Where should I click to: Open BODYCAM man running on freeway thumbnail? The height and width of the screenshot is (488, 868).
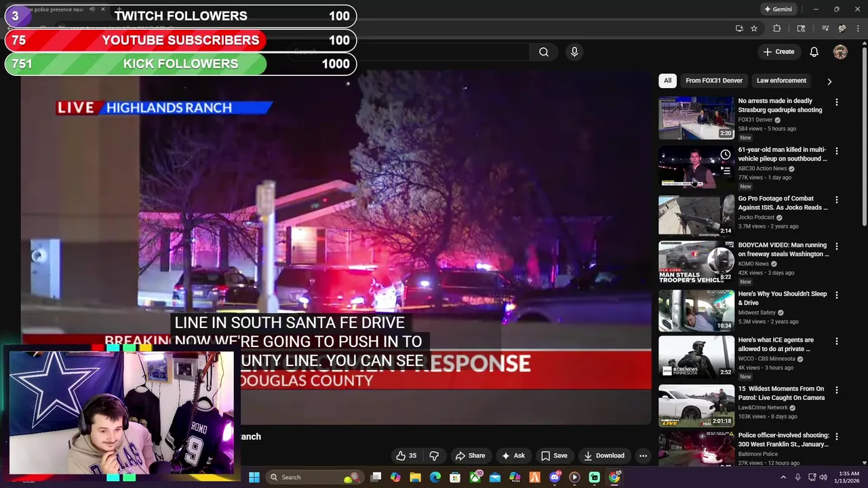(696, 262)
